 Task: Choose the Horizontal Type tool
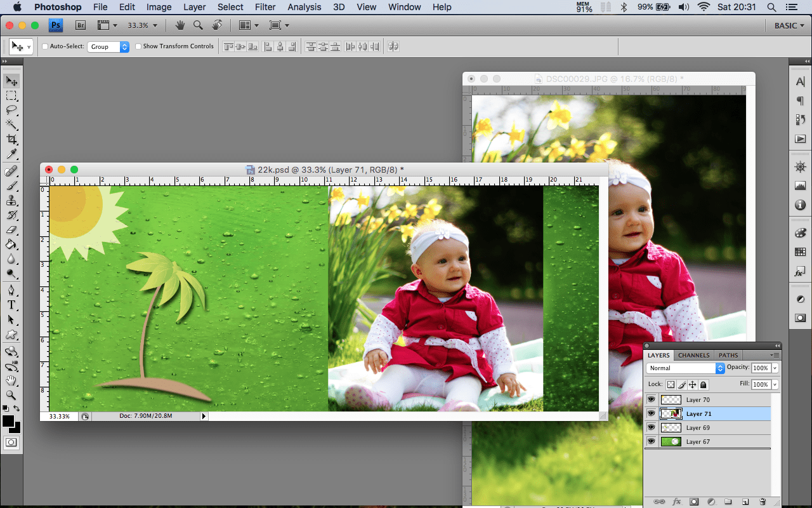(x=11, y=305)
